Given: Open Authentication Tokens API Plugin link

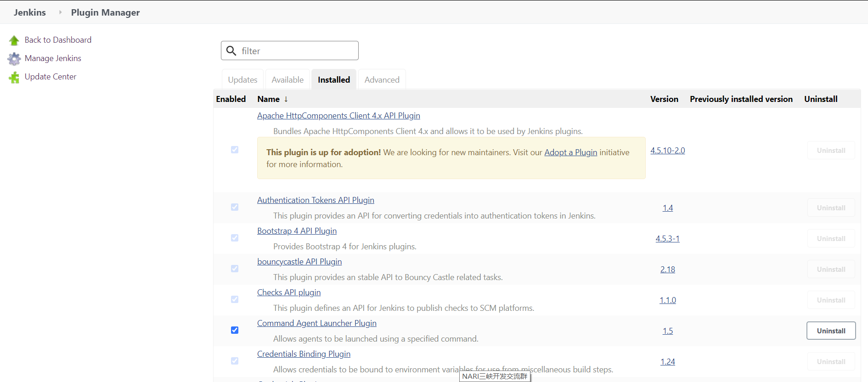Looking at the screenshot, I should [x=316, y=200].
